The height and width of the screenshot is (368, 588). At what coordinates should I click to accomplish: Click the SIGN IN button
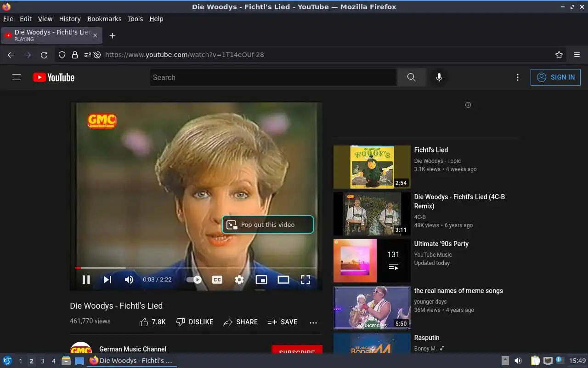[x=555, y=77]
